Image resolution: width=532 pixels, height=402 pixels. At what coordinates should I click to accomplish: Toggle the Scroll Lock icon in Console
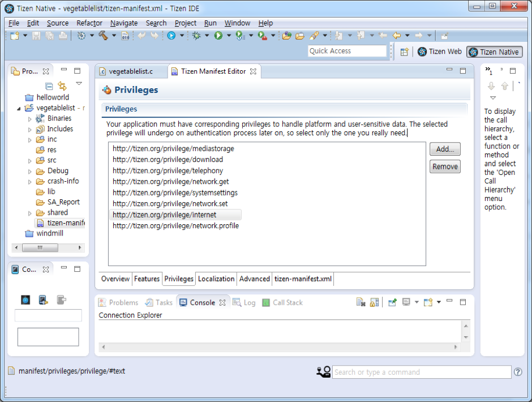[x=374, y=302]
